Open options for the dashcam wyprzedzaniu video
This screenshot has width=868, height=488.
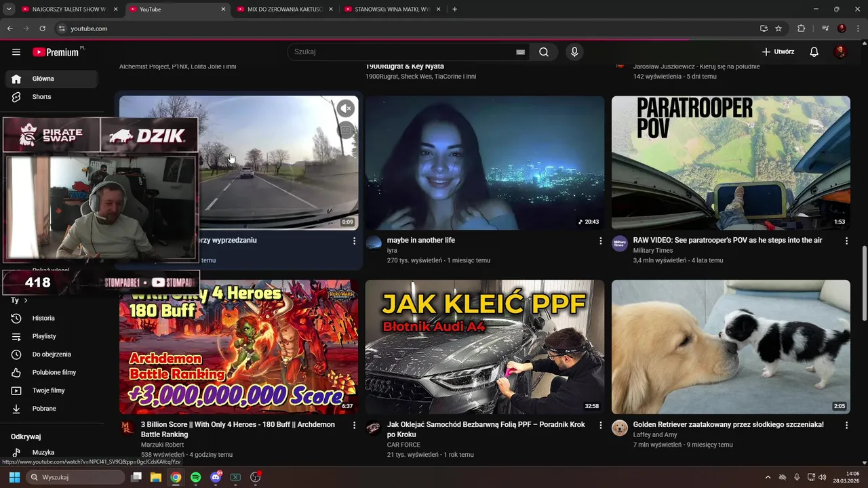pos(354,241)
